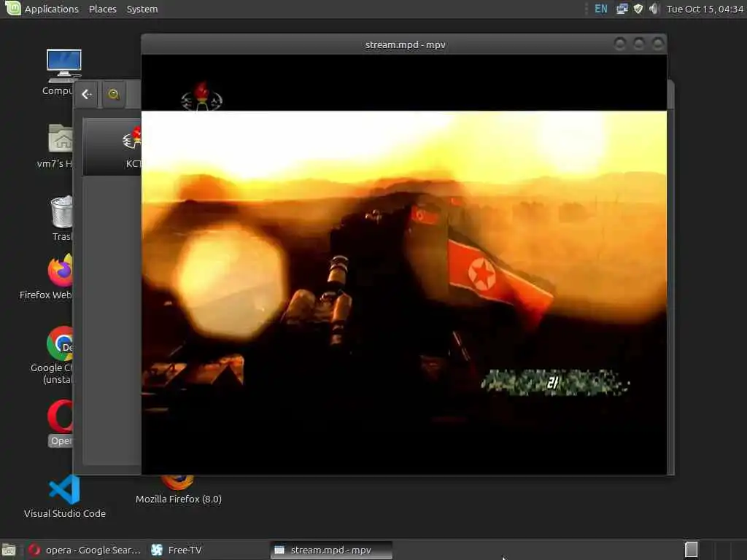Open the security shield tray icon
The width and height of the screenshot is (747, 560).
(x=638, y=9)
